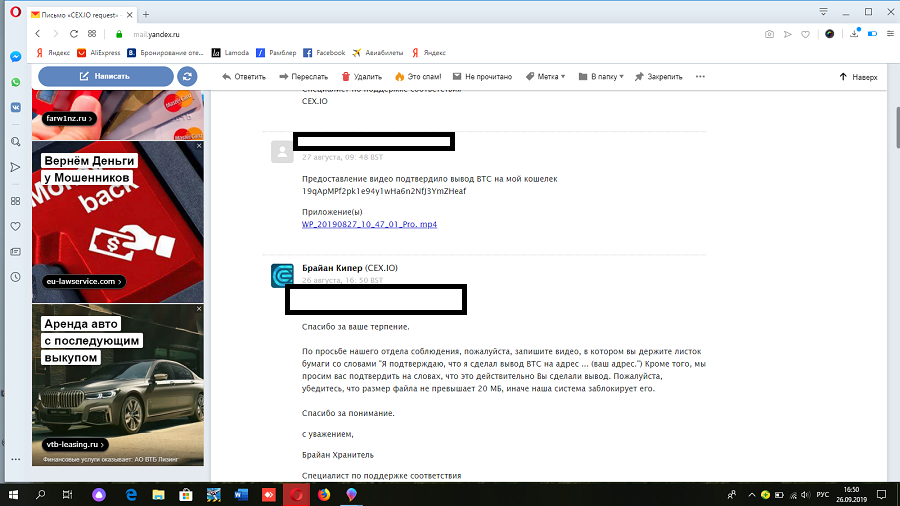Open Edge from taskbar
Screen dimensions: 900x506
point(131,495)
